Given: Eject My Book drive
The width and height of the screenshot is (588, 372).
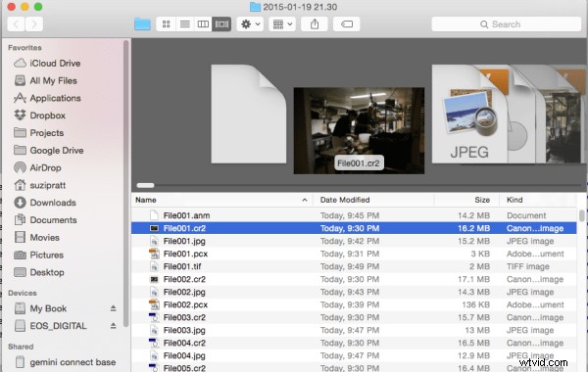Looking at the screenshot, I should click(113, 308).
